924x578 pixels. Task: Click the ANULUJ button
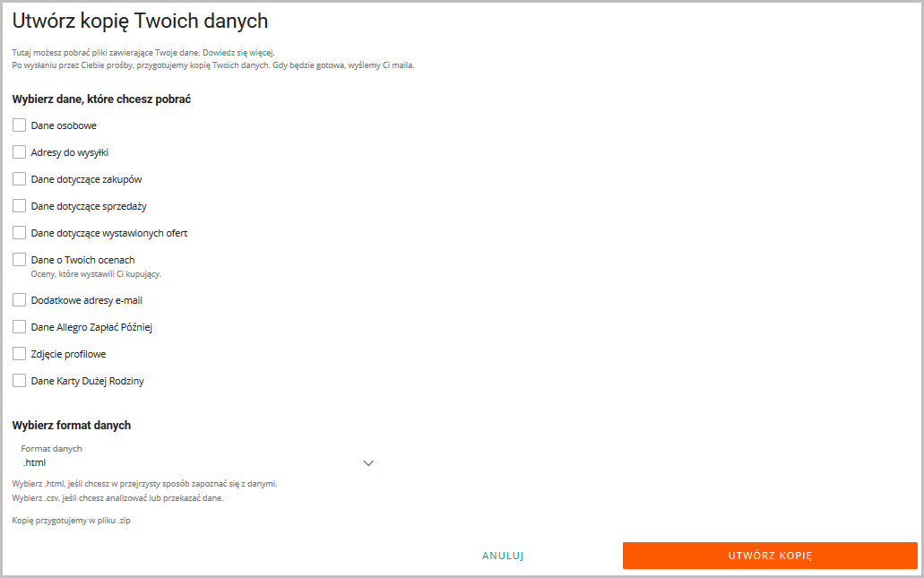click(x=503, y=556)
